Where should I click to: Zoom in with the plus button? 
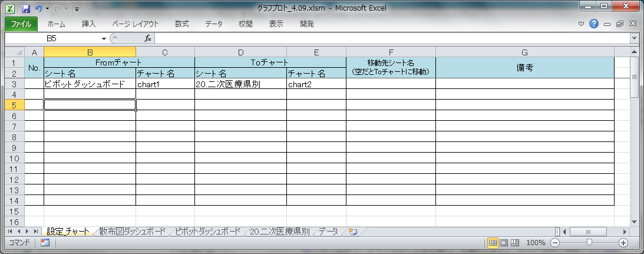(623, 243)
